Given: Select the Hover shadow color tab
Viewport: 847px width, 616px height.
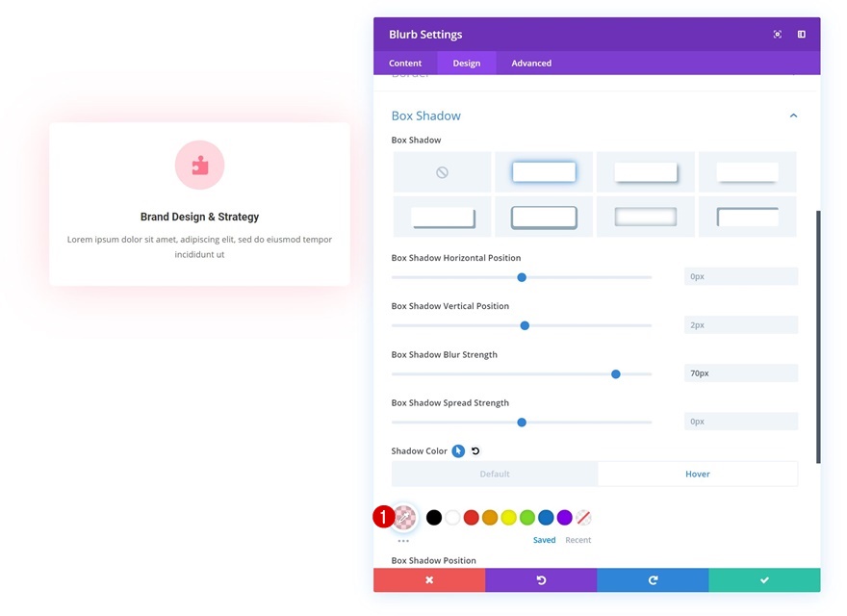Looking at the screenshot, I should (x=698, y=474).
